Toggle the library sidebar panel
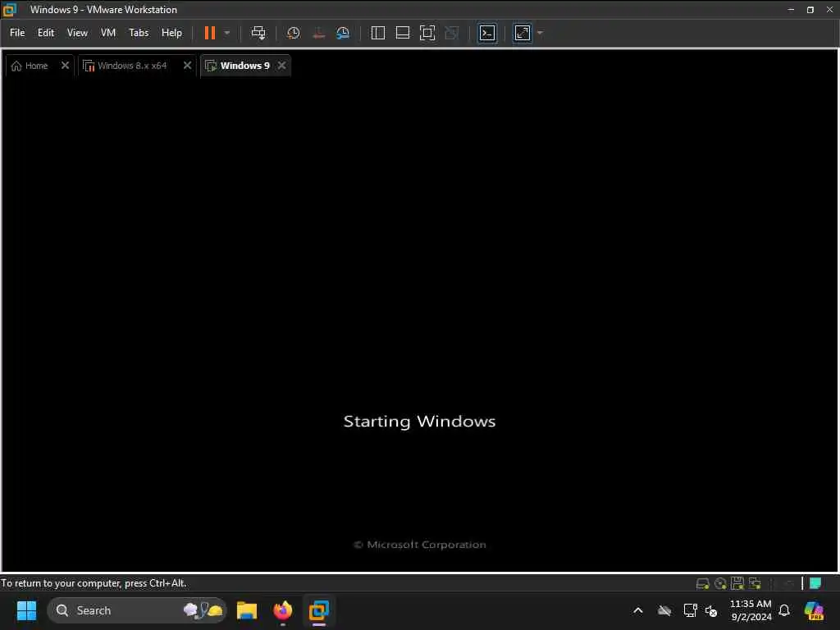 point(377,33)
